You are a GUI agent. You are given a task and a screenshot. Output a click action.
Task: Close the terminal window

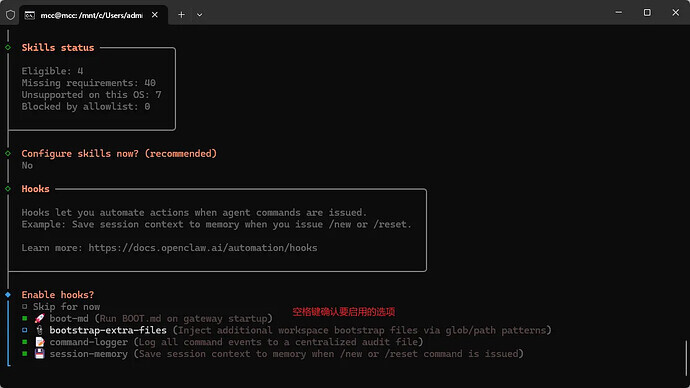[x=675, y=13]
